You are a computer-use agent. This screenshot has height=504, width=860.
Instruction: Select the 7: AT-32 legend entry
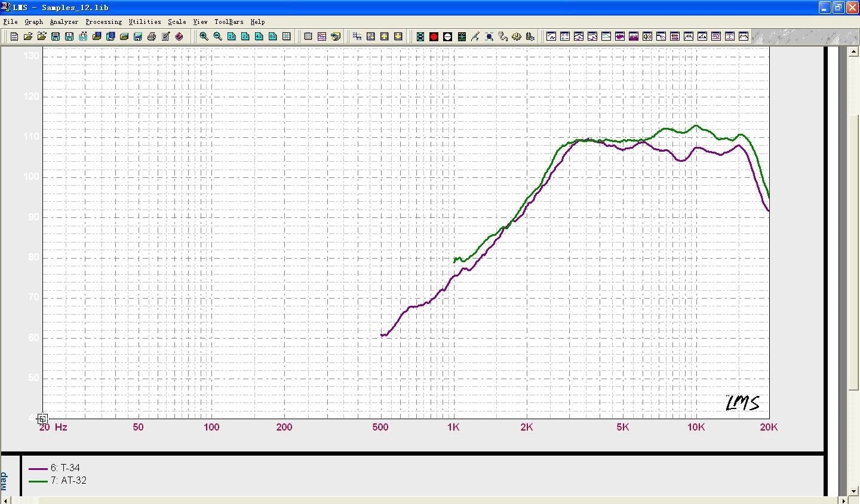tap(68, 480)
